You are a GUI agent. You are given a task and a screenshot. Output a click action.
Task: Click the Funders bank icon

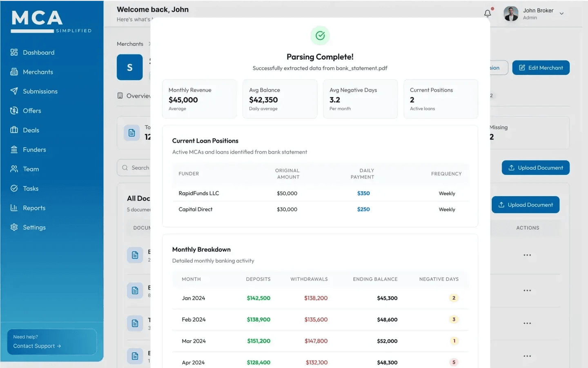[x=14, y=150]
